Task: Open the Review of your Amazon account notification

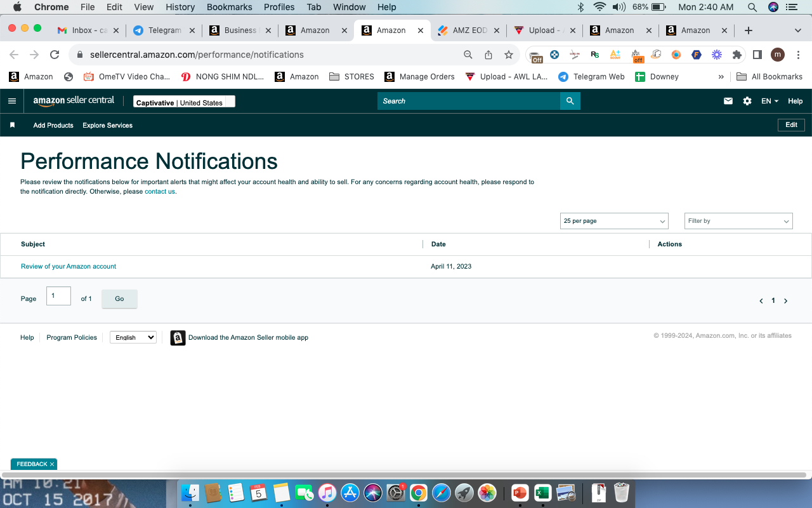Action: click(x=69, y=267)
